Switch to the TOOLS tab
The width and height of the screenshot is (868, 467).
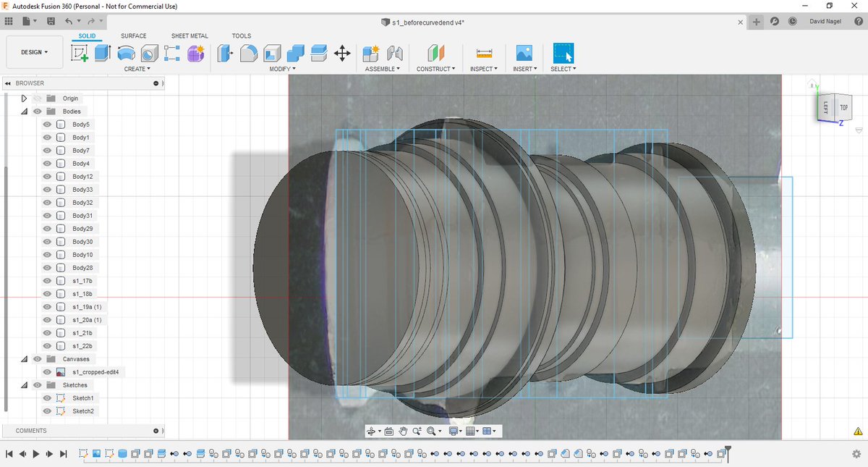pos(242,35)
